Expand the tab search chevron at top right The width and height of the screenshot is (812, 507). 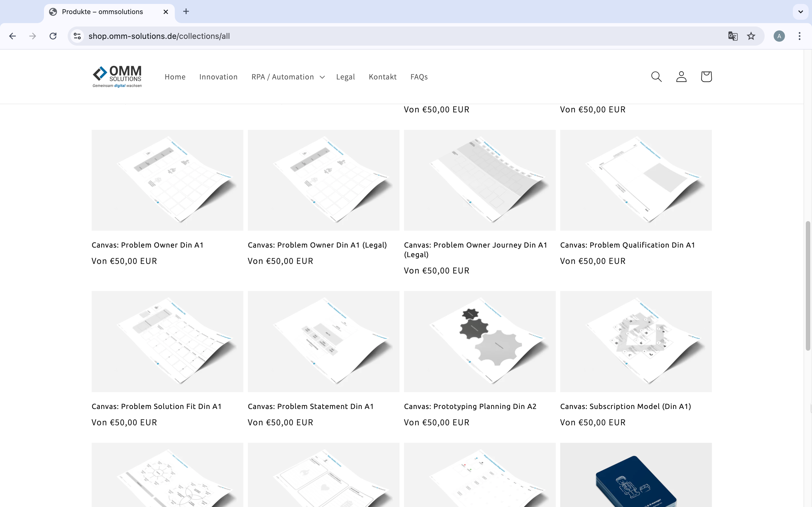(801, 12)
